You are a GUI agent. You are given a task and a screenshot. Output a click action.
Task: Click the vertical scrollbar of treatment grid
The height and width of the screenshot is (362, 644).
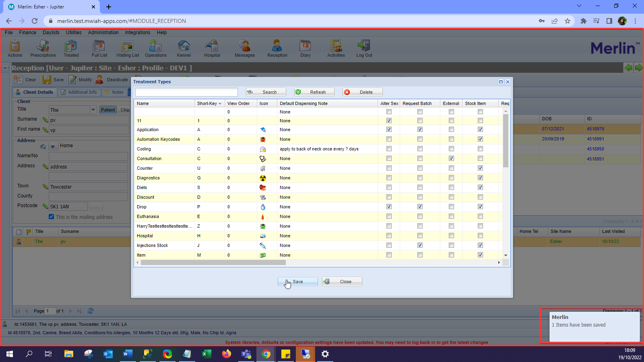click(506, 141)
